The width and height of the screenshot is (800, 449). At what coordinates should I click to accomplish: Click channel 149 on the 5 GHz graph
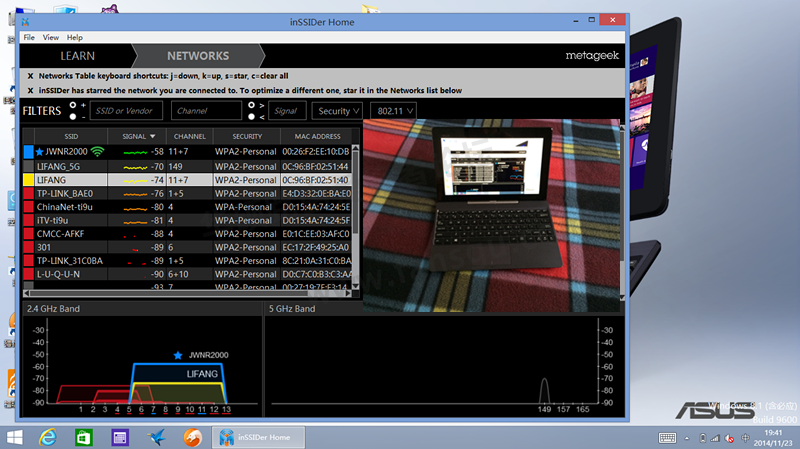point(544,409)
